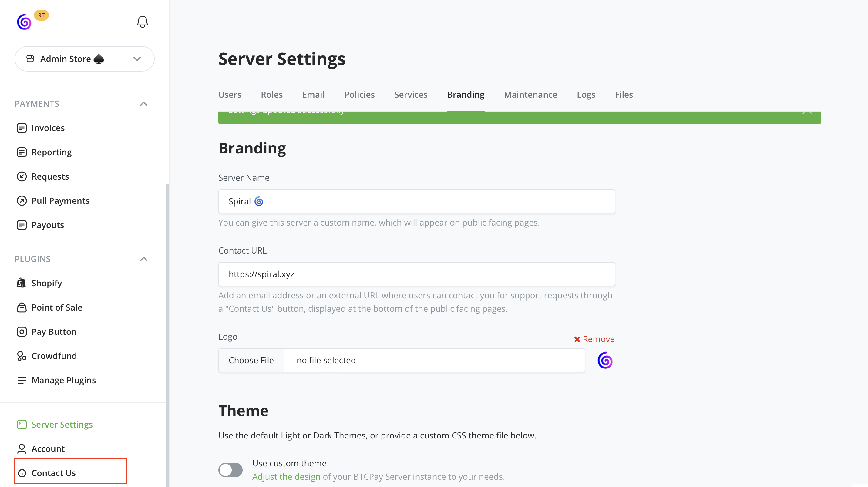The width and height of the screenshot is (868, 487).
Task: Open Manage Plugins list
Action: point(63,380)
